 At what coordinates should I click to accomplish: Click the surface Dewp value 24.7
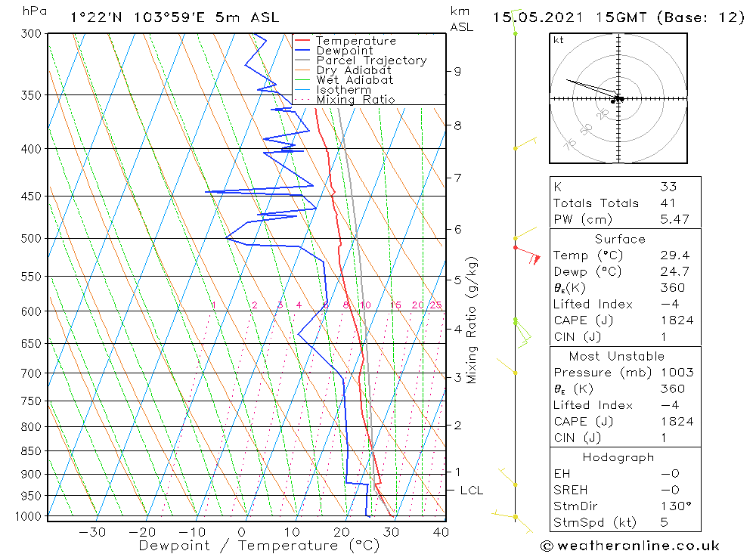[675, 271]
